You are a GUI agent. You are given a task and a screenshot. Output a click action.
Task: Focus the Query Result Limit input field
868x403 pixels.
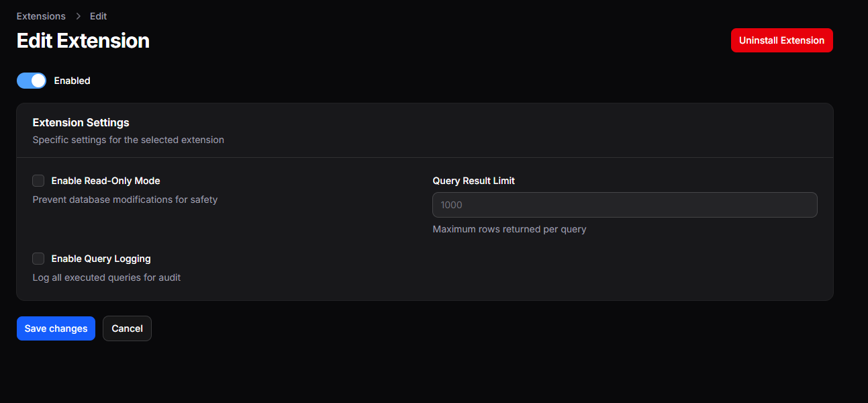[x=624, y=205]
